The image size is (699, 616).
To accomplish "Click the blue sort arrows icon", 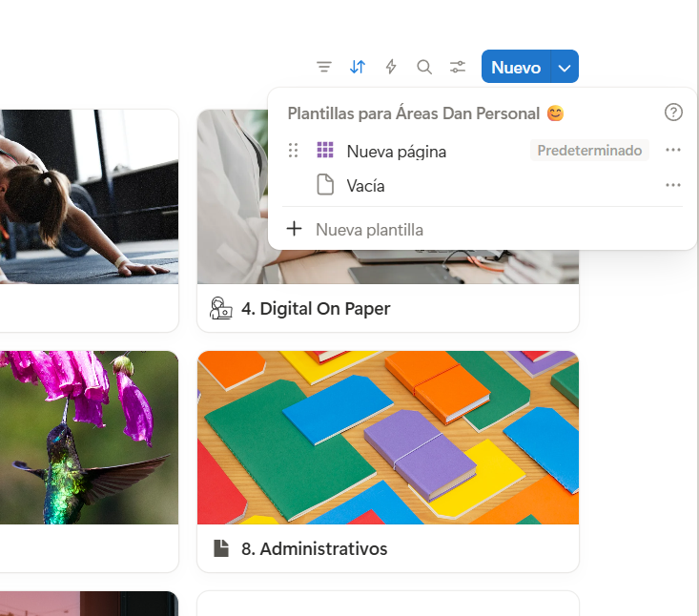I will tap(358, 67).
